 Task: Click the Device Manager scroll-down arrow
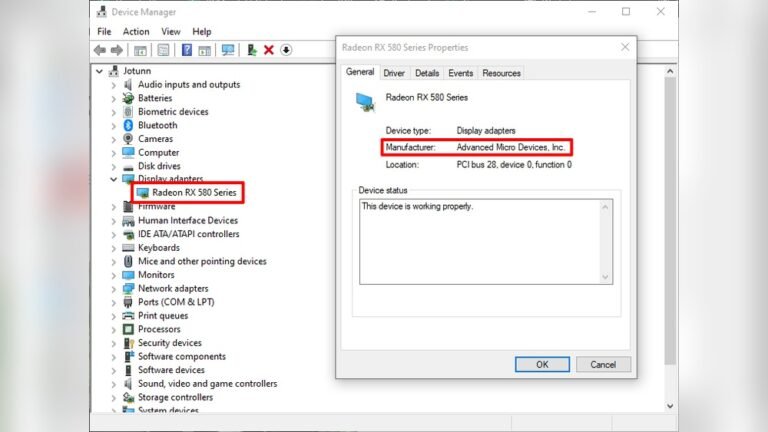(670, 406)
